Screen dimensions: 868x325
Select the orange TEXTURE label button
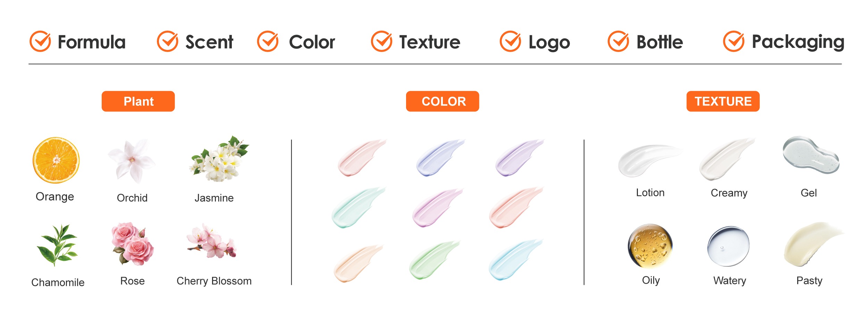(x=723, y=101)
